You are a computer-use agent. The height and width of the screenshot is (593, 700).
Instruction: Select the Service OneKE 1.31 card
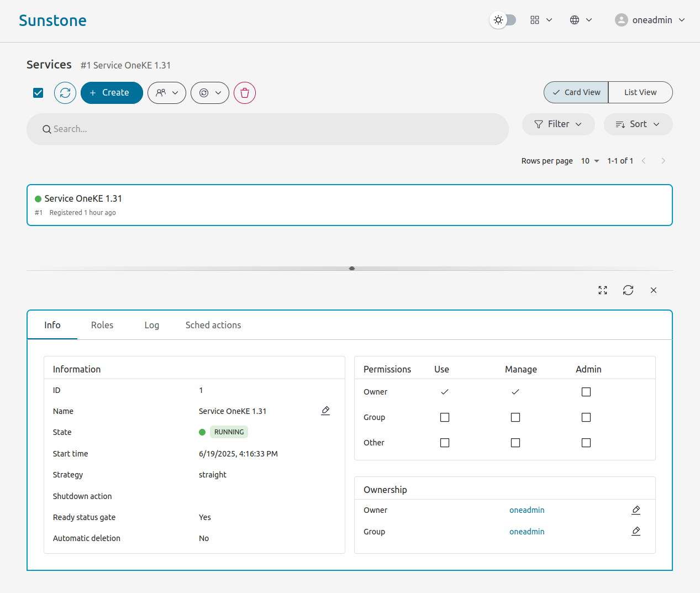pos(350,205)
